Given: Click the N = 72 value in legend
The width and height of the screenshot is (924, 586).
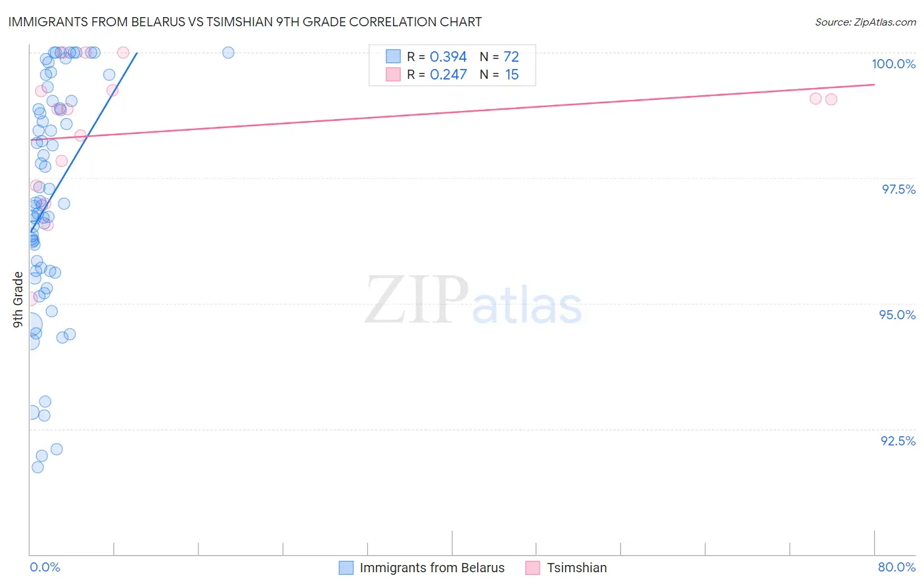Looking at the screenshot, I should click(499, 56).
